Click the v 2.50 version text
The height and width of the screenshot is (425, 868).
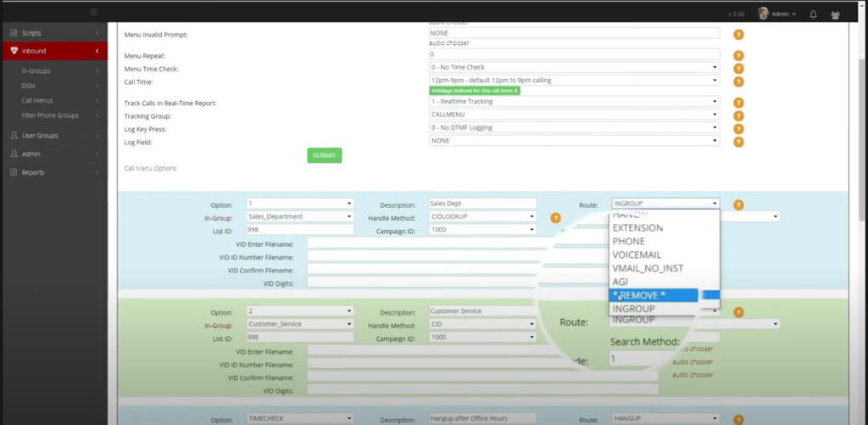point(737,14)
